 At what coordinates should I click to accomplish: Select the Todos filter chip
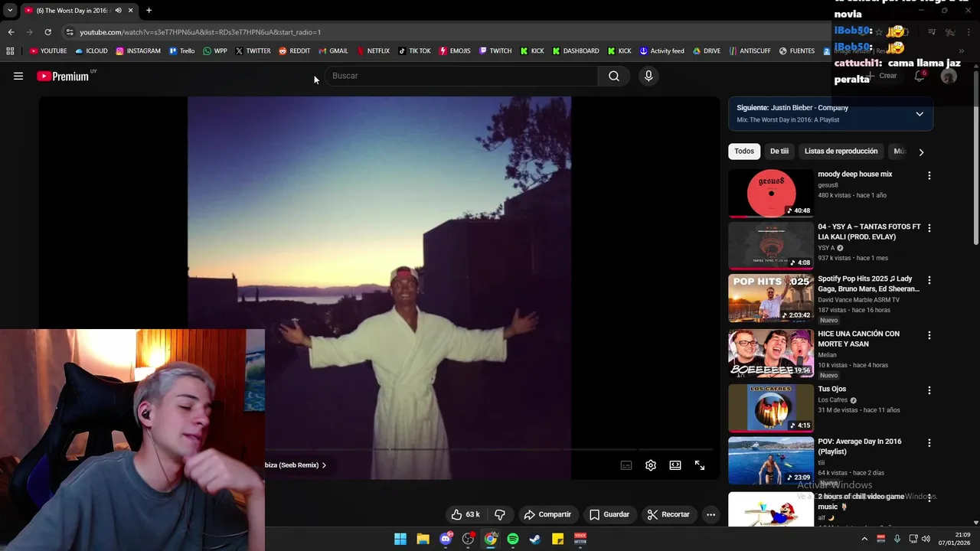744,152
